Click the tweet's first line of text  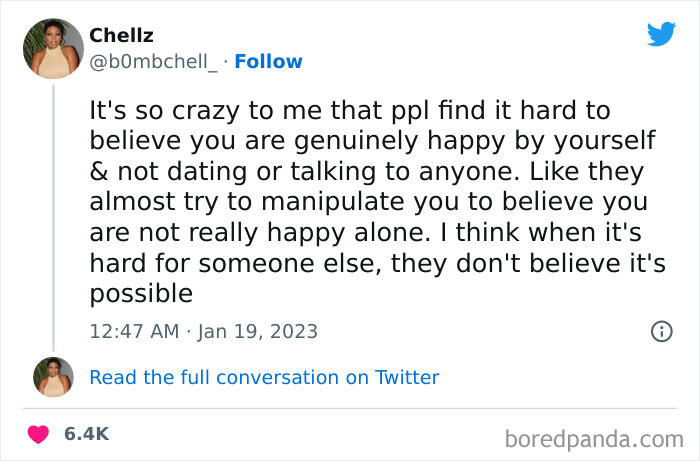(x=350, y=110)
